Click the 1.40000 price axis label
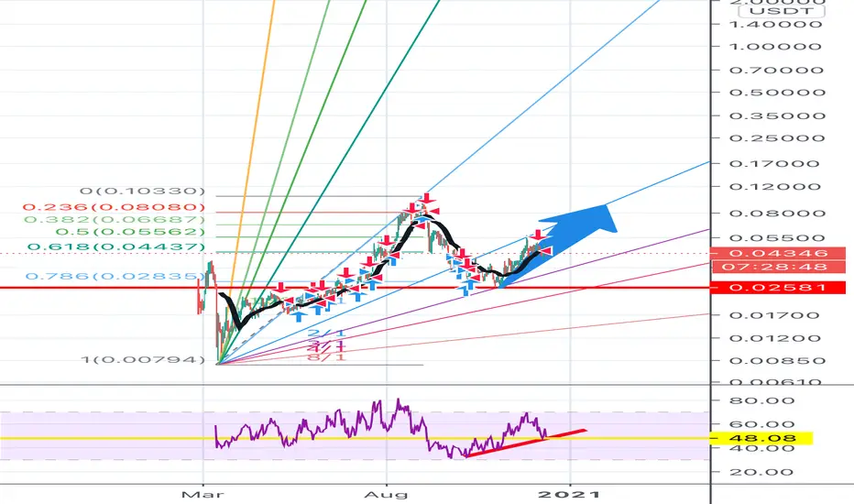Screen dimensions: 854x504 click(775, 25)
